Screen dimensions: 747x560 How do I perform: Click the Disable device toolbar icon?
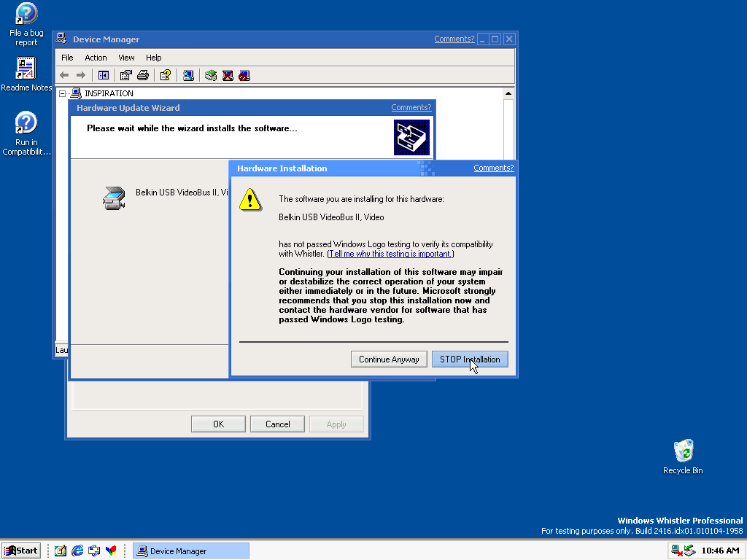click(x=244, y=75)
